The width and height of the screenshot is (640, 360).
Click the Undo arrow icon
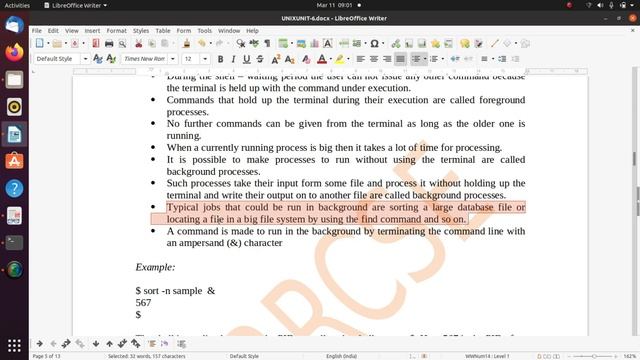[x=202, y=43]
